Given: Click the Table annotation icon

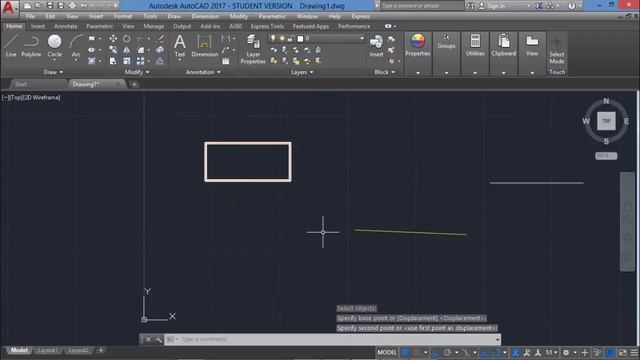Looking at the screenshot, I should tap(226, 61).
